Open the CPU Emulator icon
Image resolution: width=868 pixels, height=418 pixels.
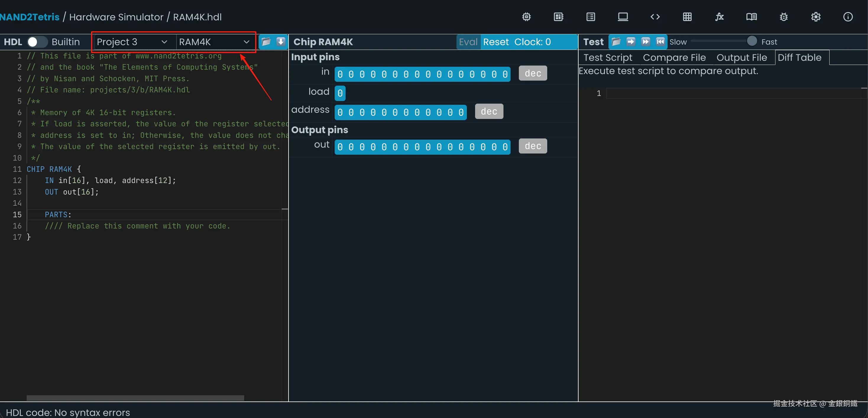click(x=559, y=17)
